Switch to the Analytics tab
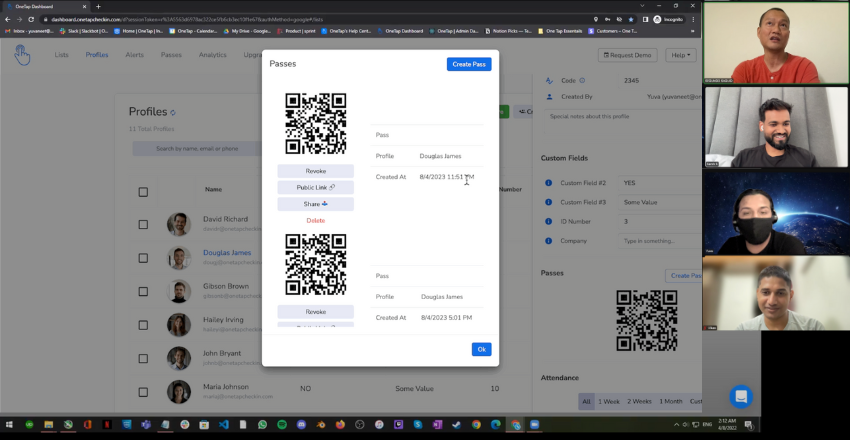The height and width of the screenshot is (440, 850). (x=212, y=55)
